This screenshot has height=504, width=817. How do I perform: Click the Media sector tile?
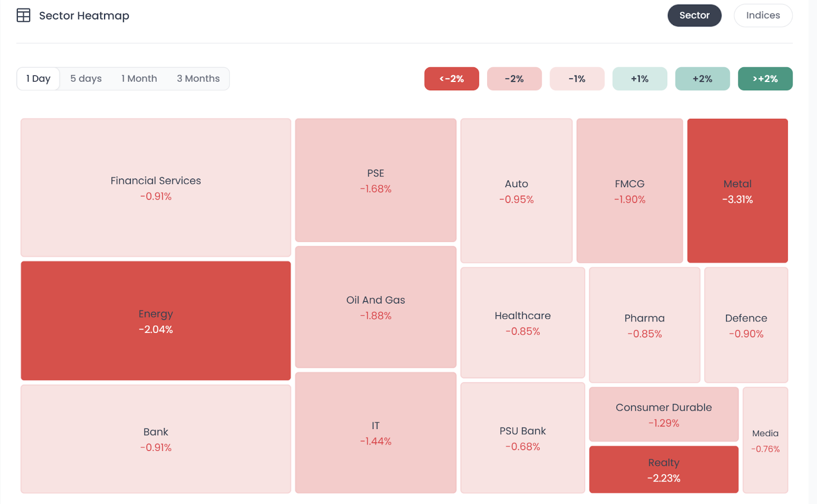pyautogui.click(x=765, y=440)
